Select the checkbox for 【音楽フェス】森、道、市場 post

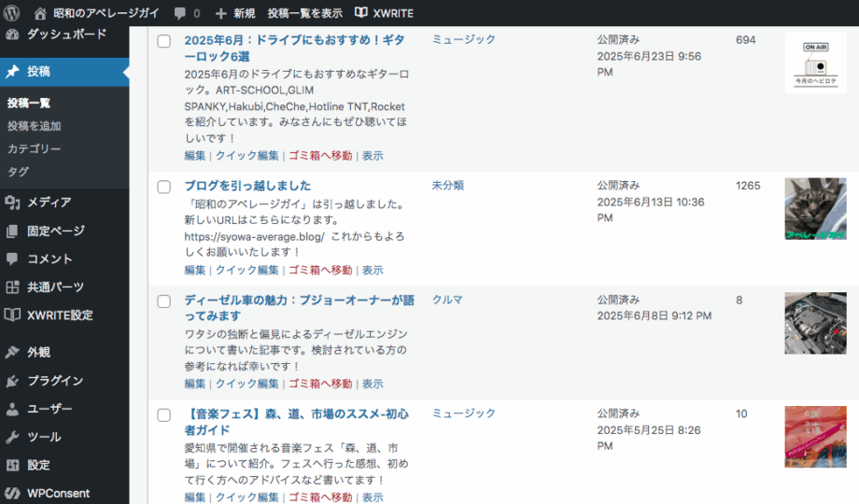pos(163,415)
